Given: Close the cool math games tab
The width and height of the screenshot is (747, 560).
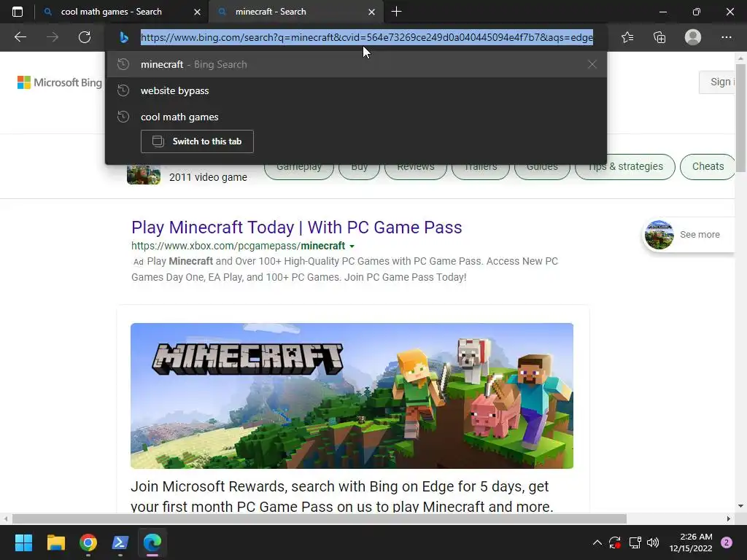Looking at the screenshot, I should click(x=197, y=12).
